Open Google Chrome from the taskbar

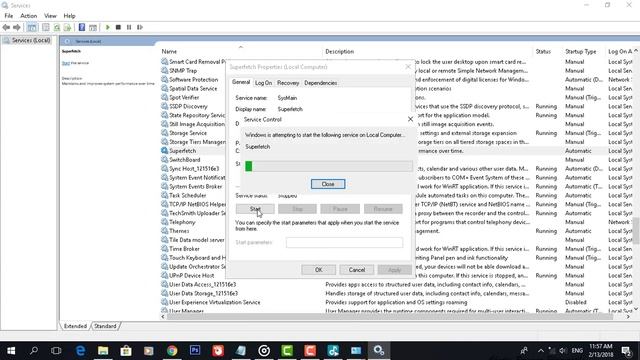[172, 351]
